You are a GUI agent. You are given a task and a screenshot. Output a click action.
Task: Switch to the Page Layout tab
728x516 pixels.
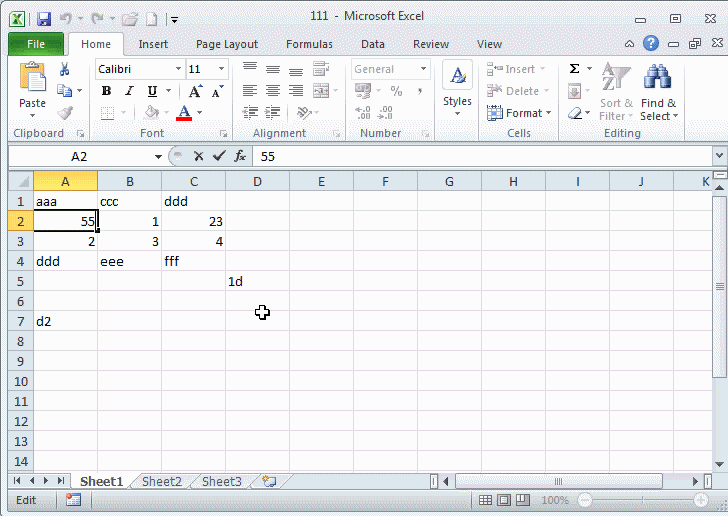[x=227, y=44]
